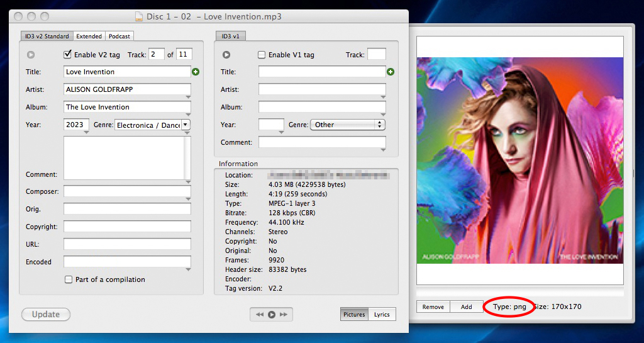Click the V2 Title field with Love Invention
Image resolution: width=644 pixels, height=343 pixels.
click(x=127, y=72)
